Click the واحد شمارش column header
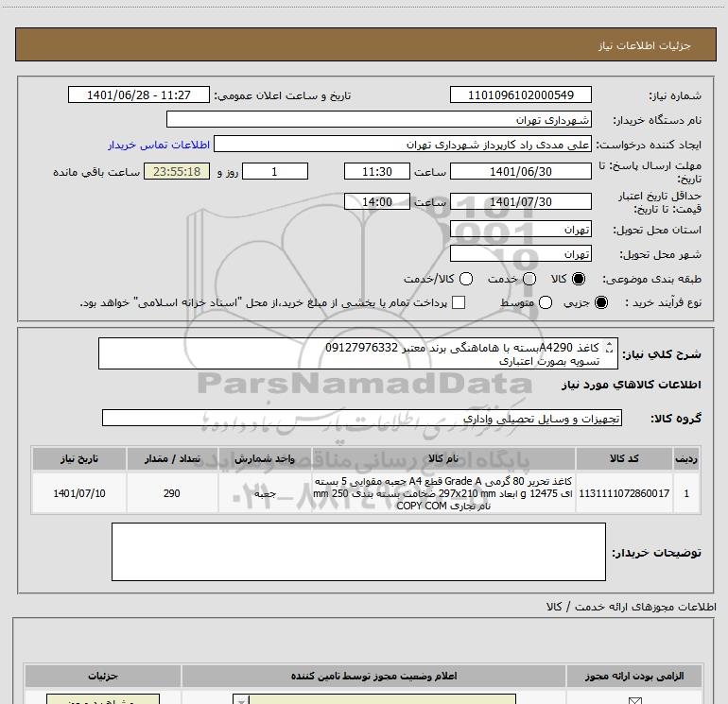Viewport: 728px width, 704px height. coord(265,458)
